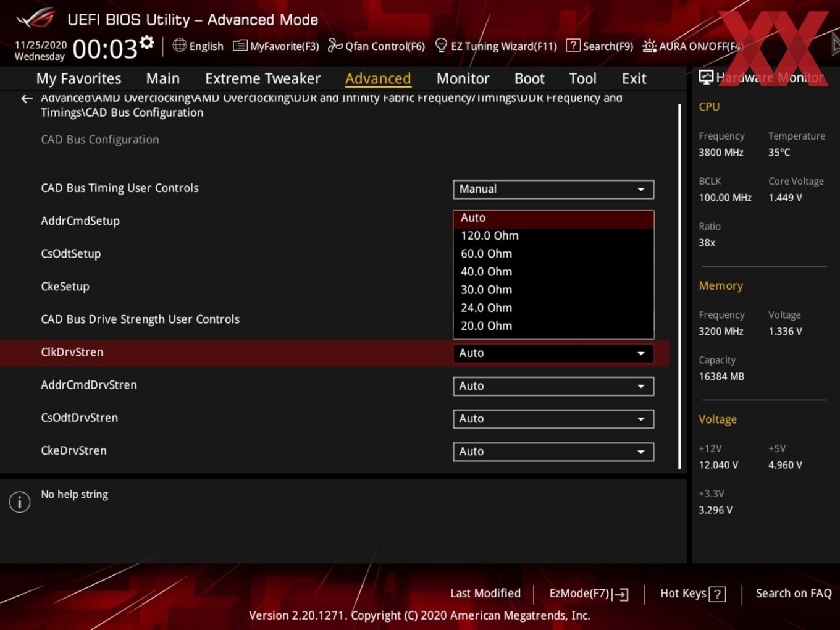This screenshot has height=630, width=840.
Task: Click the +3.3V 3.296 V reading
Action: point(715,510)
